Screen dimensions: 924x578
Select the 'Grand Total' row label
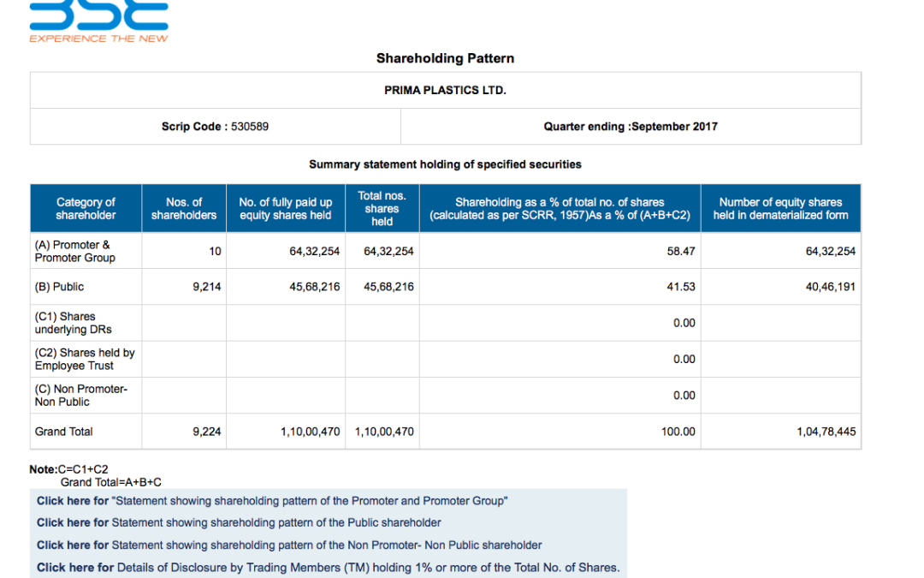point(63,432)
